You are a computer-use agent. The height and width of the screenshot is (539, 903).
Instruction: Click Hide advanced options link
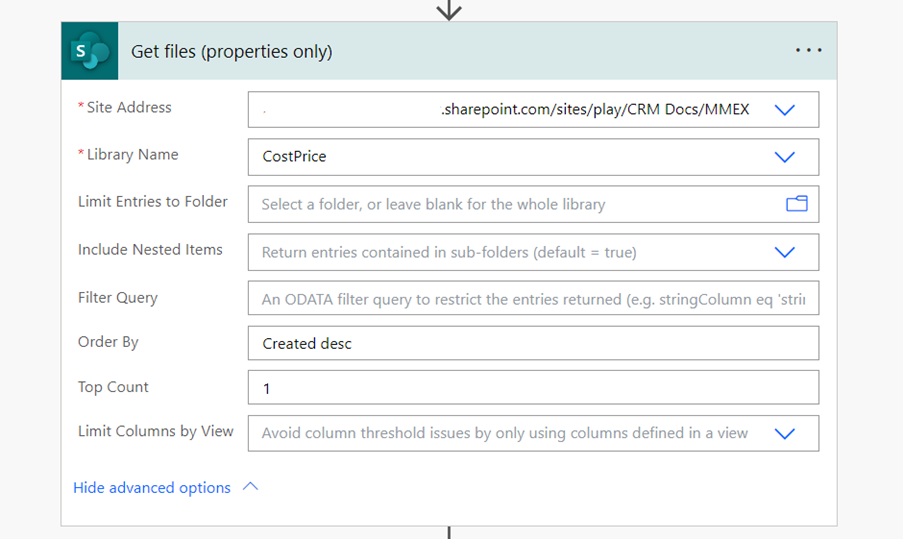pyautogui.click(x=152, y=488)
